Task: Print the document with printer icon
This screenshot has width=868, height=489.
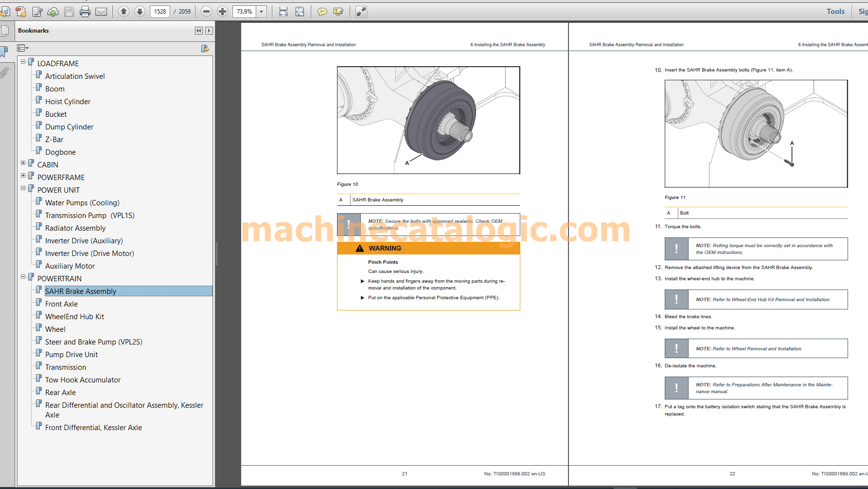Action: 85,12
